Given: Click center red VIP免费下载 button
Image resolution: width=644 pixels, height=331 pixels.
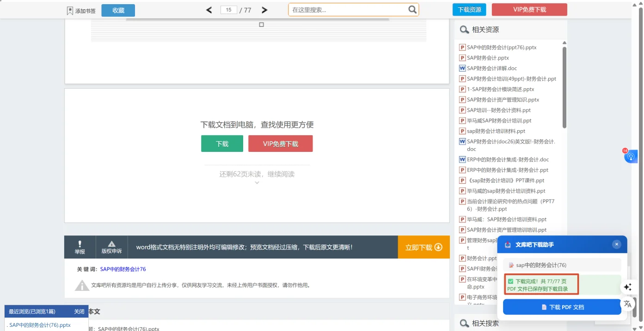Looking at the screenshot, I should (x=281, y=144).
